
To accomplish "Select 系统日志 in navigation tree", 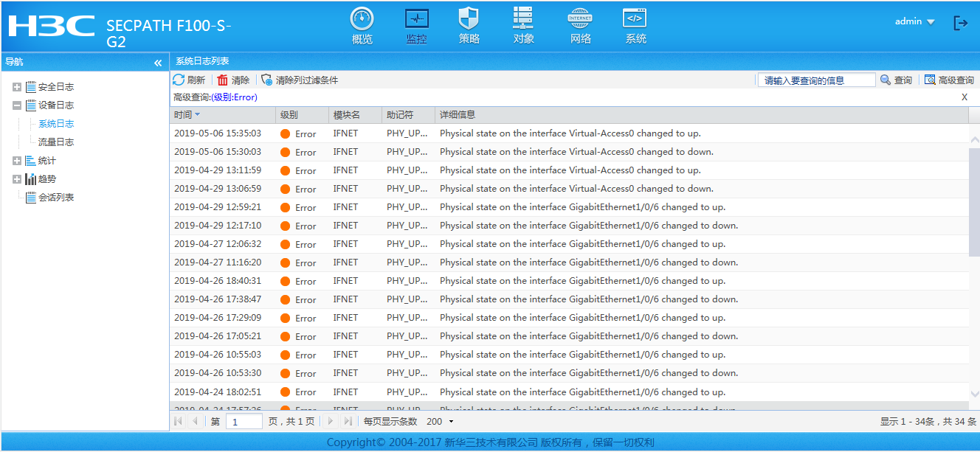I will [56, 124].
